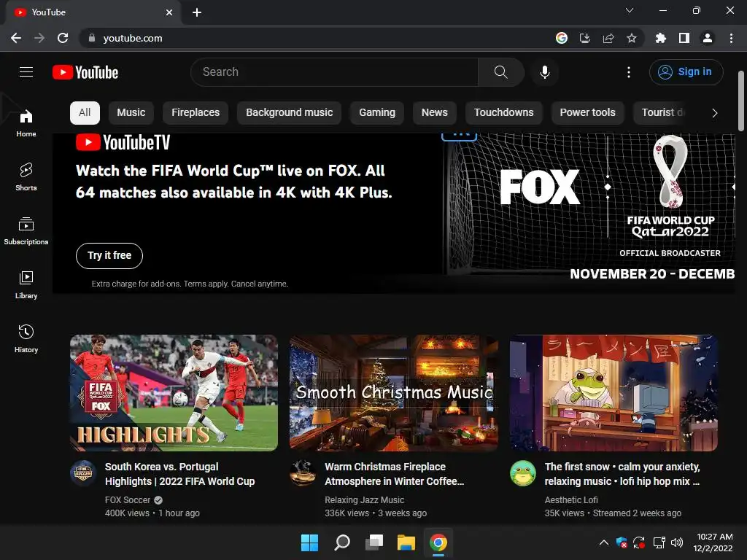Viewport: 747px width, 560px height.
Task: Visit the FOX Soccer channel name
Action: (x=127, y=500)
